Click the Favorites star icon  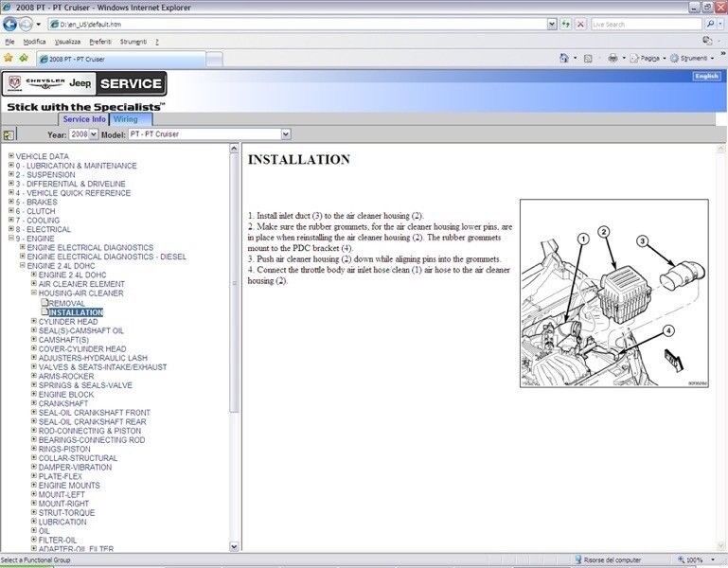9,58
